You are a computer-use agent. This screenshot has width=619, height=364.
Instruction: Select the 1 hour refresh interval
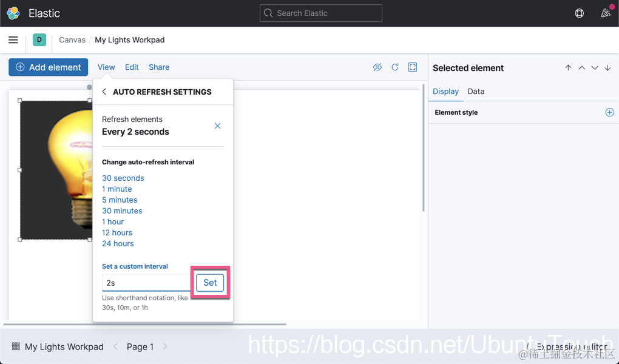tap(113, 222)
